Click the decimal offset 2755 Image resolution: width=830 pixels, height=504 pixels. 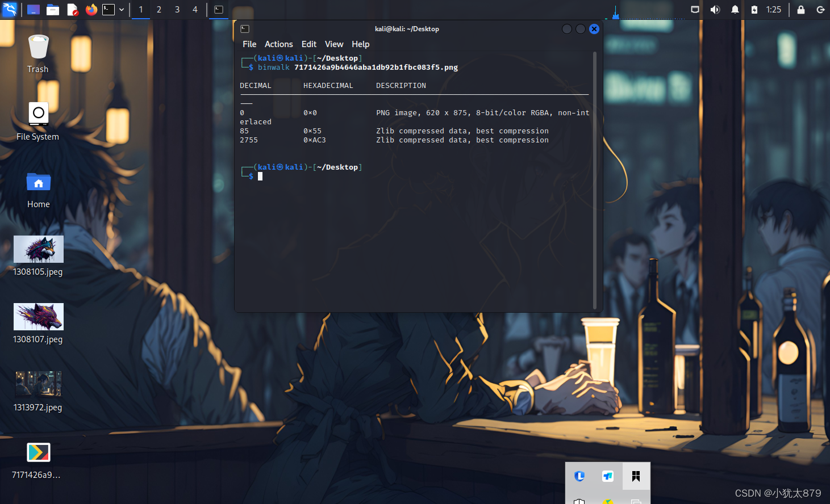[249, 140]
